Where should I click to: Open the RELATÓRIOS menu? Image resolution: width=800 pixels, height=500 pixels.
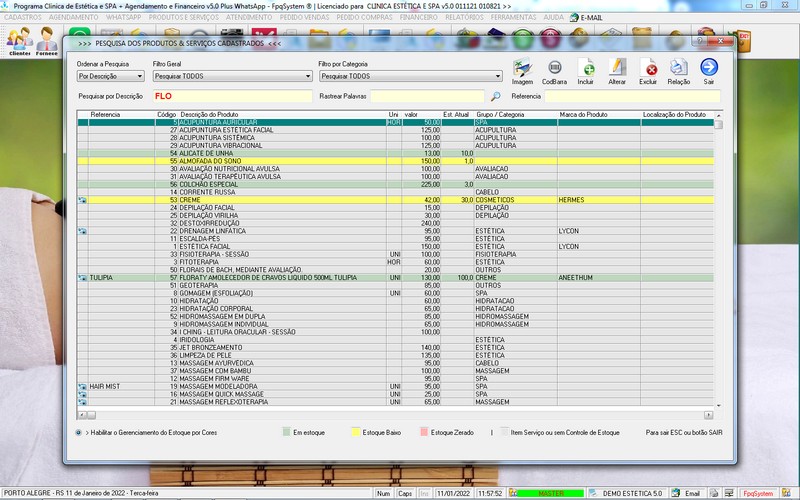pos(464,17)
